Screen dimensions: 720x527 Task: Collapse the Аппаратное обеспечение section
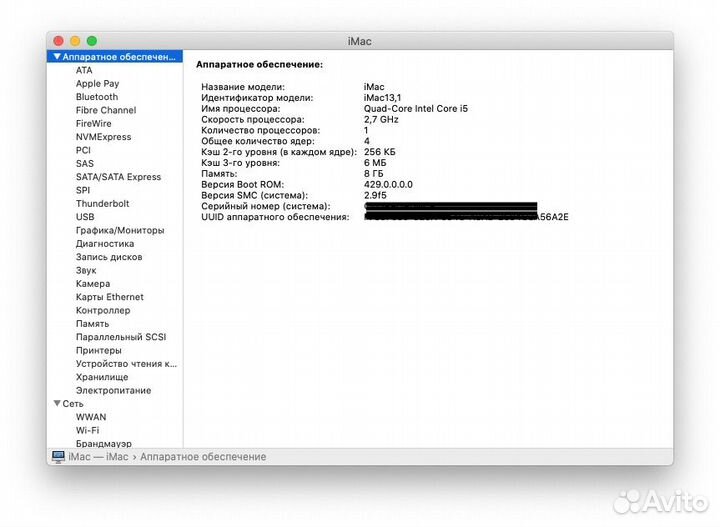coord(57,56)
